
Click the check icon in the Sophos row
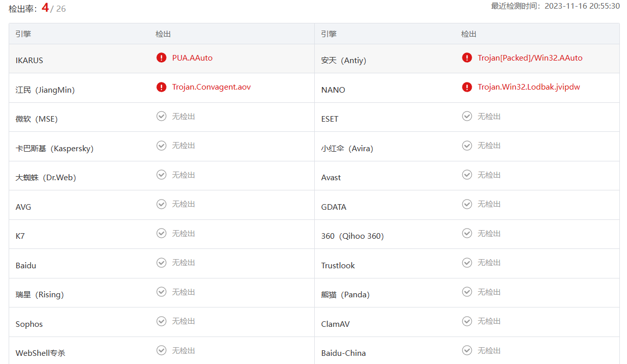(161, 321)
